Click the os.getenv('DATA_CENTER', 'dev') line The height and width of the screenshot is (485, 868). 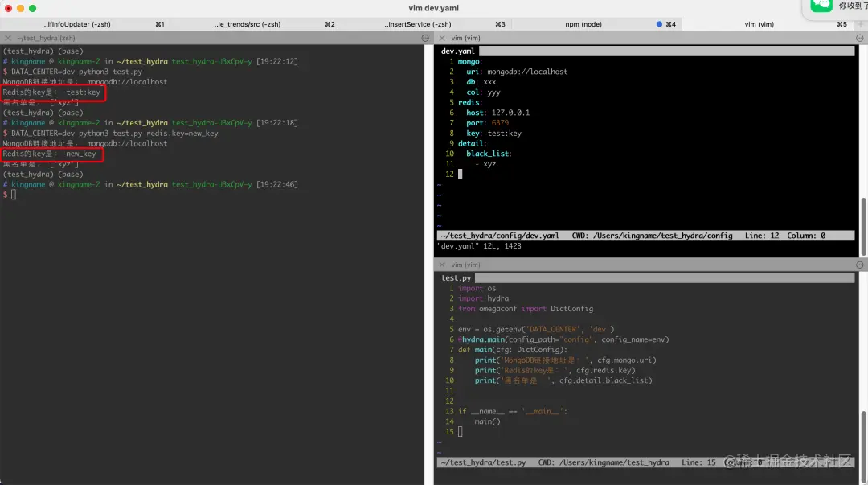tap(536, 329)
